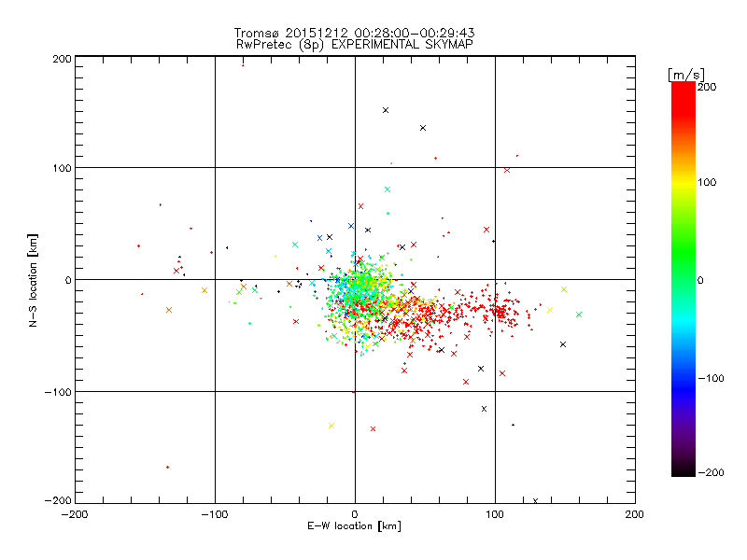Click the '[m/s]' colorbar unit label
Screen dimensions: 747x560
pos(686,75)
